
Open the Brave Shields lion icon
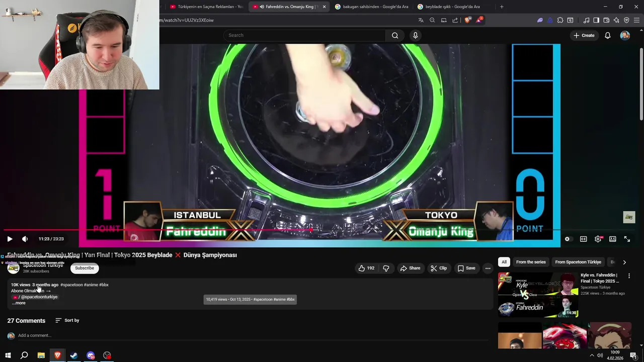tap(467, 20)
